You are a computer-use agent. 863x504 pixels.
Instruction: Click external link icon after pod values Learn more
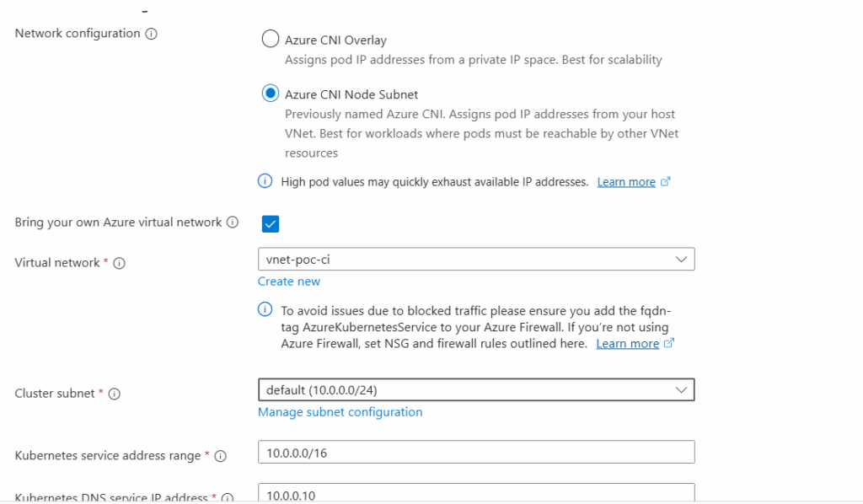coord(666,181)
